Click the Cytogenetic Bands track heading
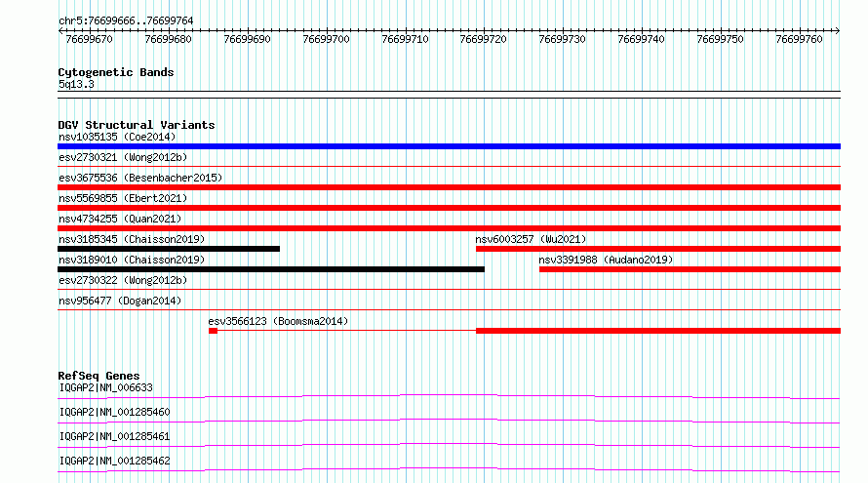 pos(116,72)
